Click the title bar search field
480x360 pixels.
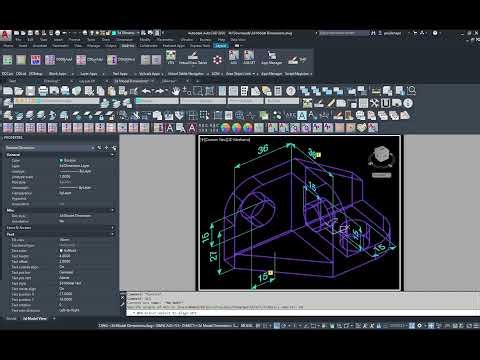[x=344, y=33]
